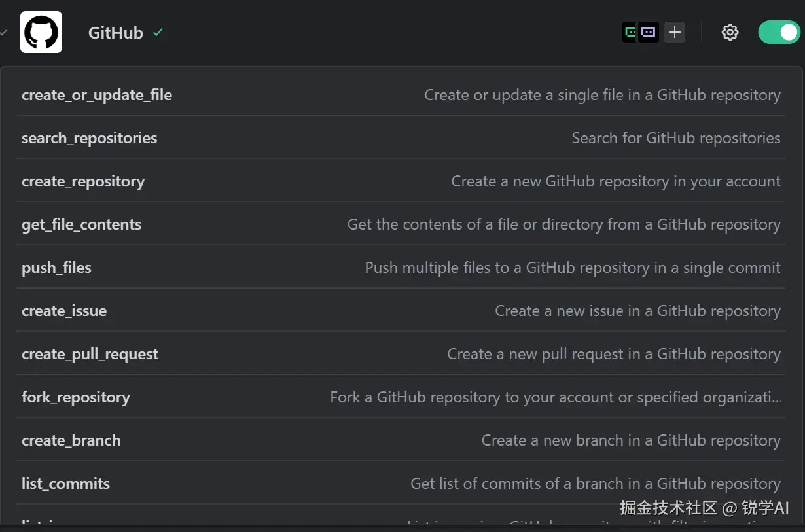Choose the fork_repository tool entry

point(76,397)
